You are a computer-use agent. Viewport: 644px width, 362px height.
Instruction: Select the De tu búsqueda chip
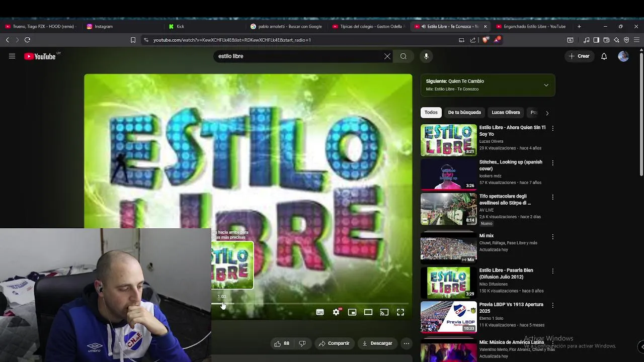click(x=464, y=113)
